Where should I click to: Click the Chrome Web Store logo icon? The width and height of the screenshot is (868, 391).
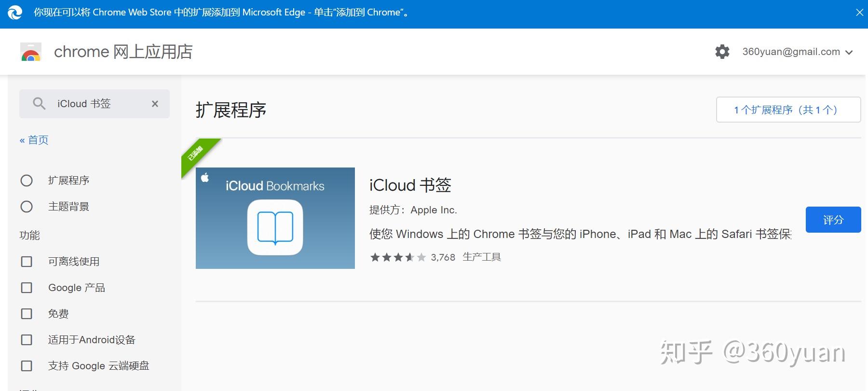click(x=31, y=52)
